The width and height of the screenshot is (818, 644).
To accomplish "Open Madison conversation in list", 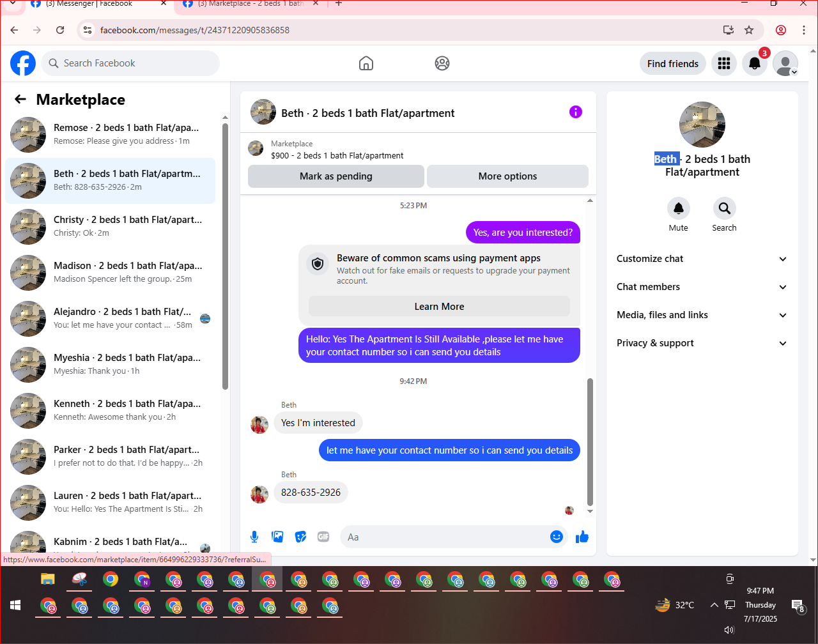I will (110, 272).
